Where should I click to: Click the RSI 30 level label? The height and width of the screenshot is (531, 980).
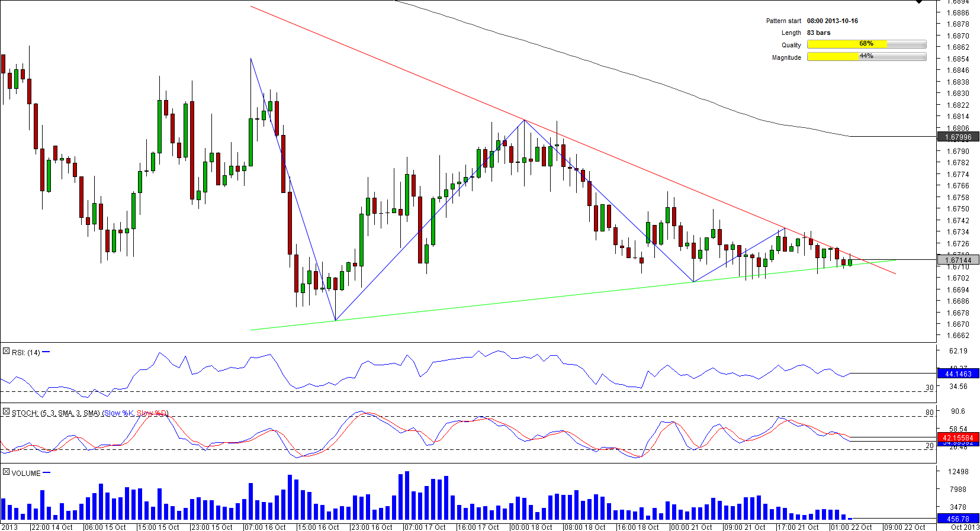pyautogui.click(x=930, y=388)
